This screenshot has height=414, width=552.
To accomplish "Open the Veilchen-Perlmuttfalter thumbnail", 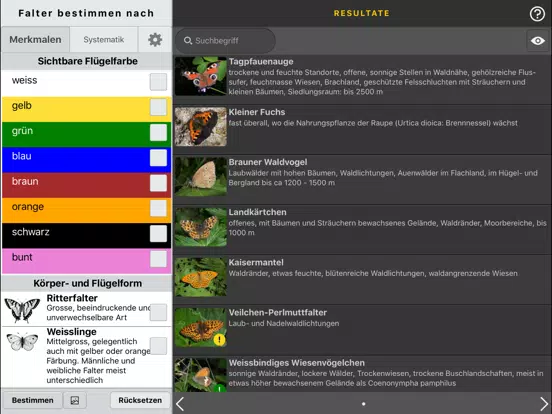I will coord(201,327).
